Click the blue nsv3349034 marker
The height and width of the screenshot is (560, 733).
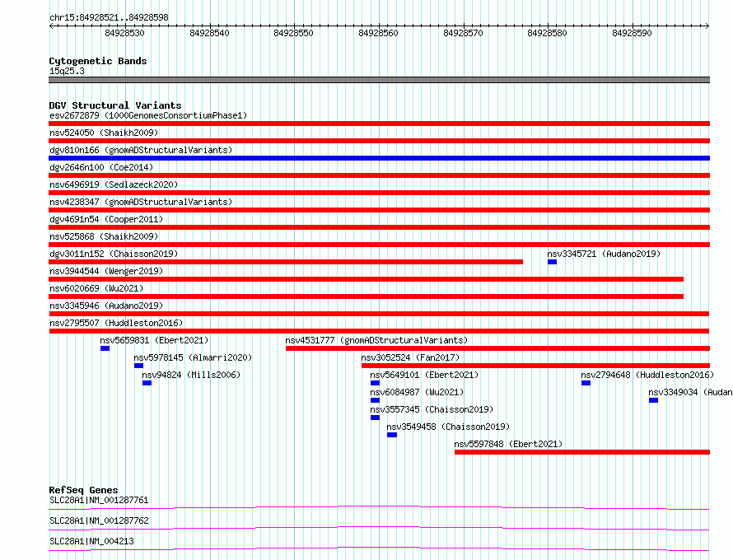654,400
